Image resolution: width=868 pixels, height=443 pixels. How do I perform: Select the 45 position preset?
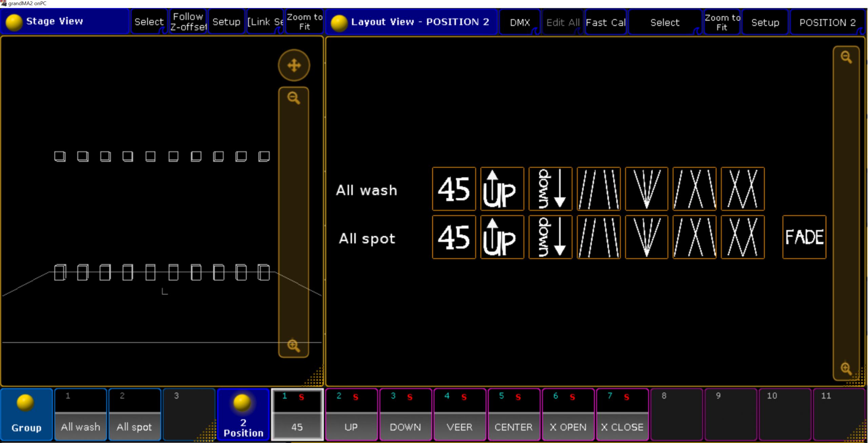point(297,415)
